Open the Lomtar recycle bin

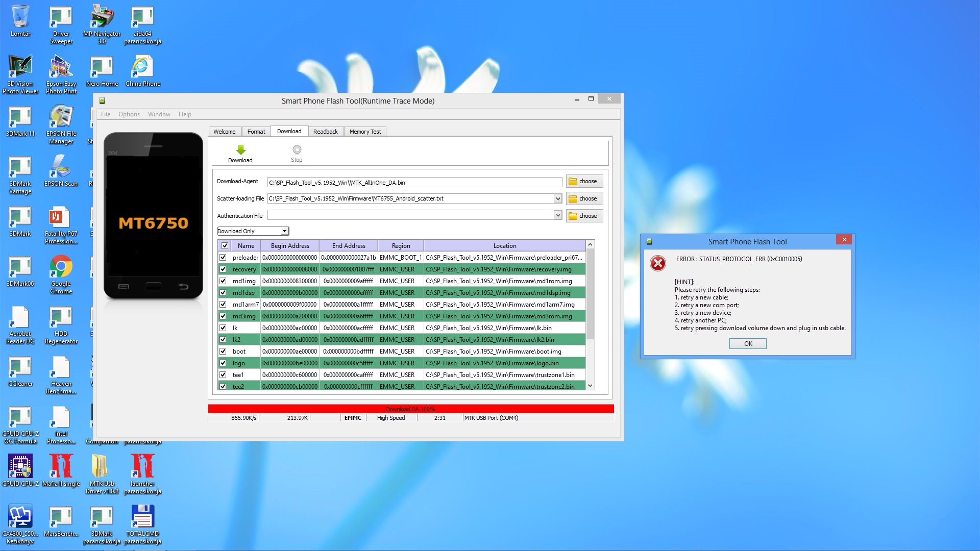click(20, 17)
